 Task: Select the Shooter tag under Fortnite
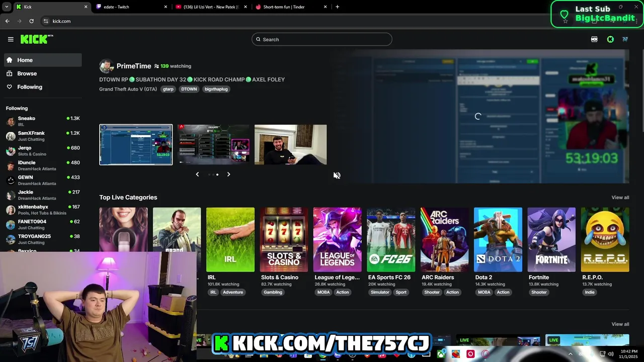pyautogui.click(x=539, y=292)
